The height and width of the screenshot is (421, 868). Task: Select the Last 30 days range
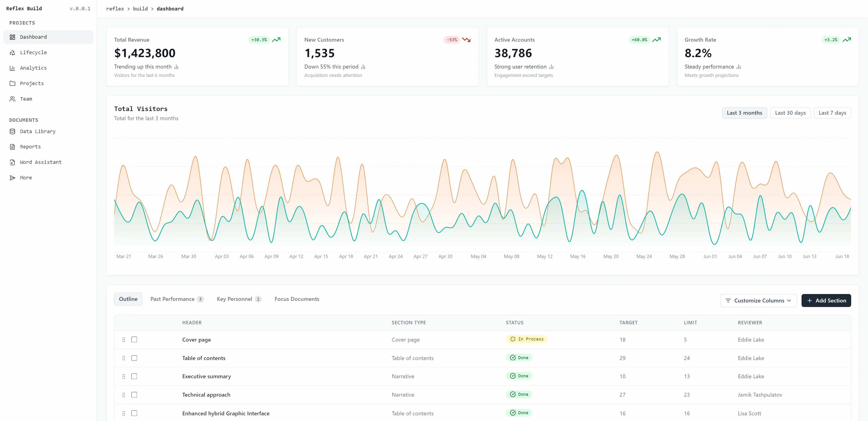pyautogui.click(x=790, y=113)
